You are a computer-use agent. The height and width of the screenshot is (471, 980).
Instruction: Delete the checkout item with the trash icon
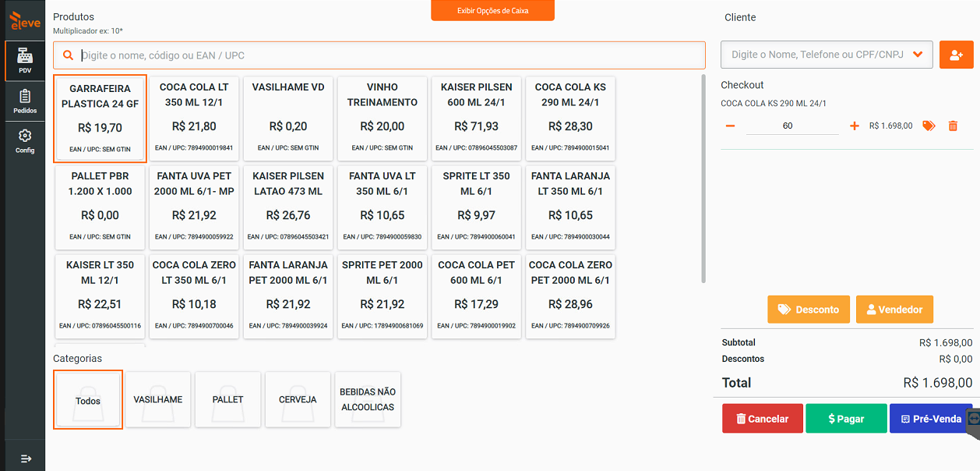(x=953, y=126)
